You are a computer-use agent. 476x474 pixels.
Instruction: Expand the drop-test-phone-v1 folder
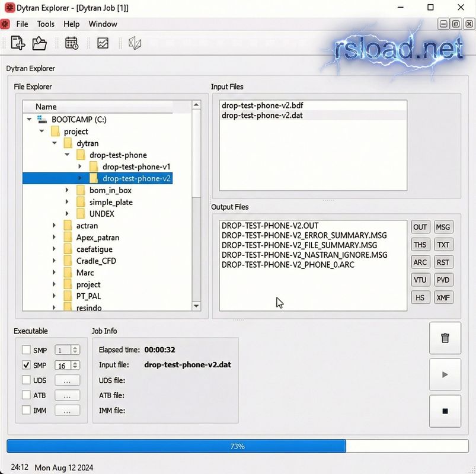80,167
